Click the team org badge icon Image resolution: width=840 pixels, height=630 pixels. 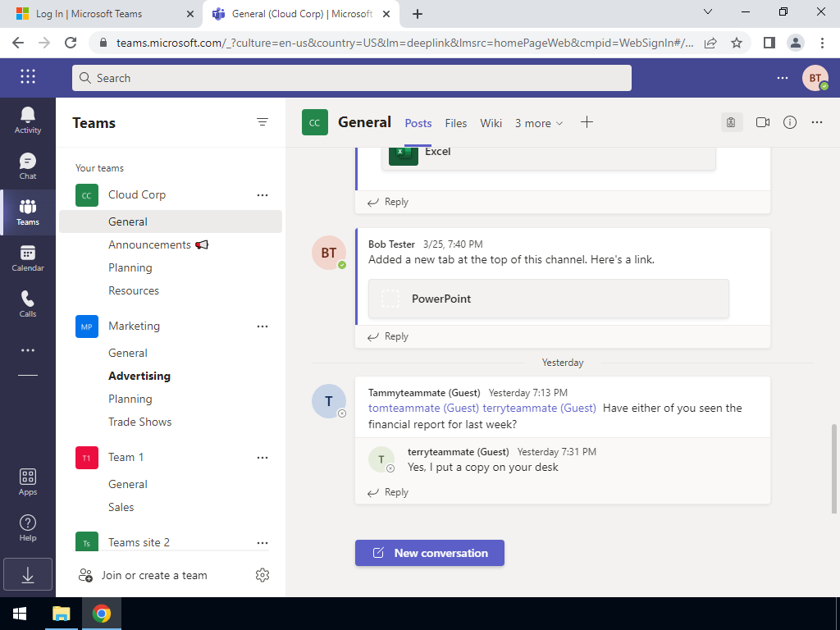pyautogui.click(x=731, y=123)
